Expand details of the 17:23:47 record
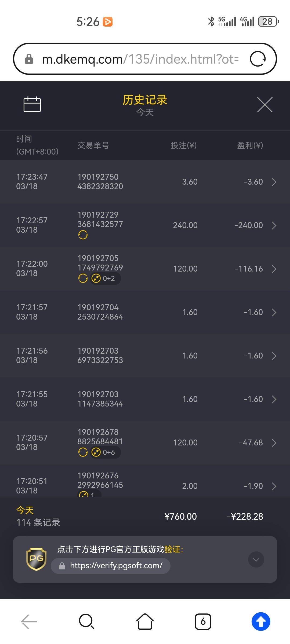Image resolution: width=290 pixels, height=644 pixels. (x=274, y=182)
